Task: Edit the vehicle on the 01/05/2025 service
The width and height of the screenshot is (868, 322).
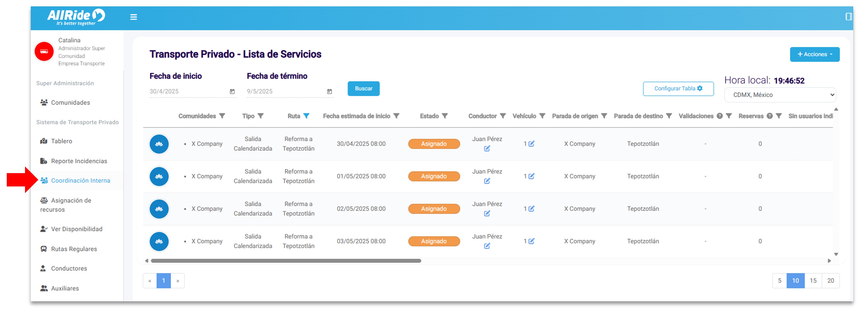Action: (531, 176)
